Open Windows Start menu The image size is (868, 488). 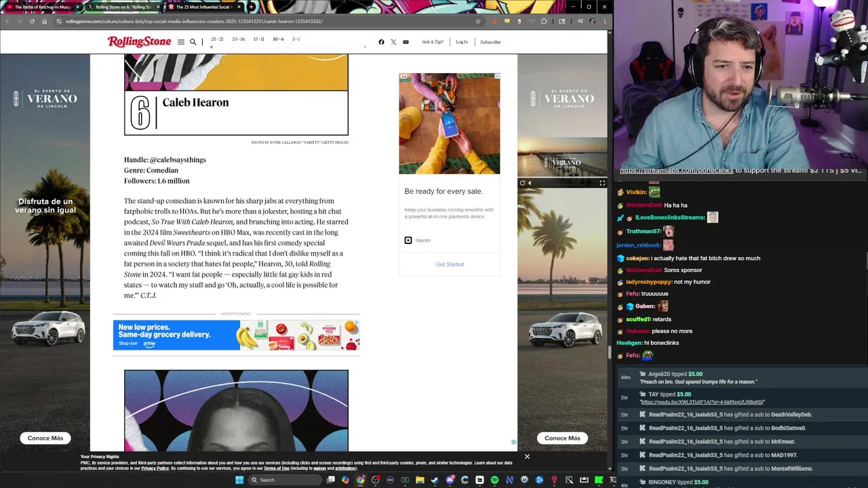pyautogui.click(x=239, y=480)
